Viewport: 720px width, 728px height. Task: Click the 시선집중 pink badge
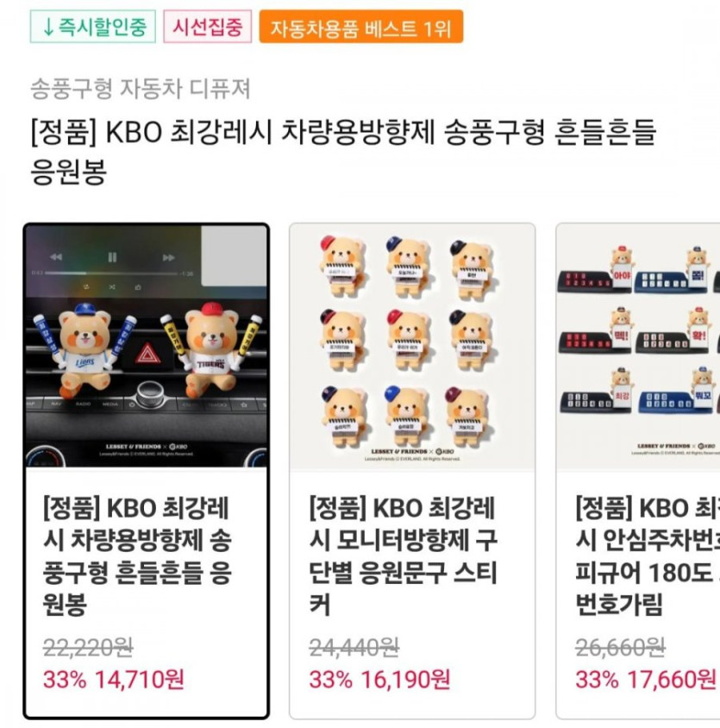[208, 27]
